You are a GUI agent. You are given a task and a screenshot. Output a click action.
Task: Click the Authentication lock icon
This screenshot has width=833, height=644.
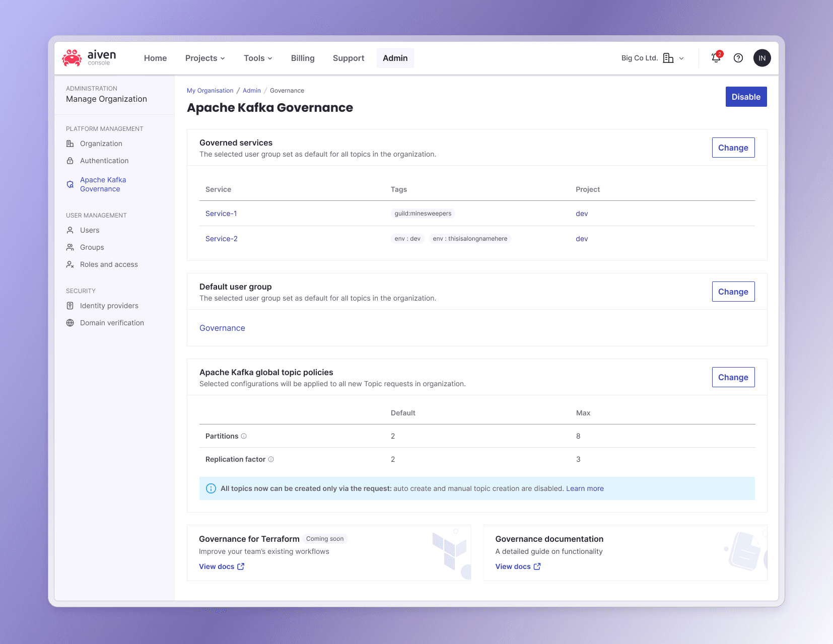click(70, 161)
